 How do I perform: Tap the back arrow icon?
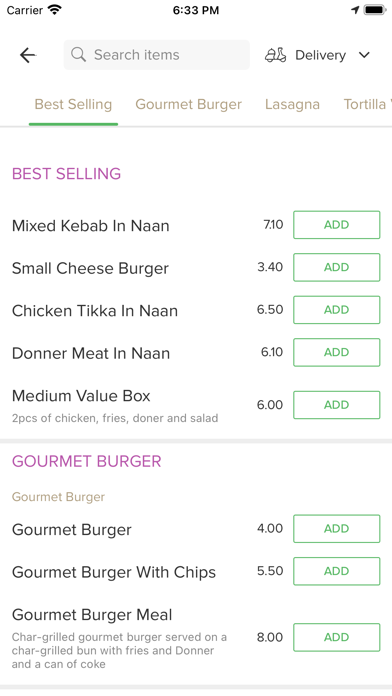[28, 55]
